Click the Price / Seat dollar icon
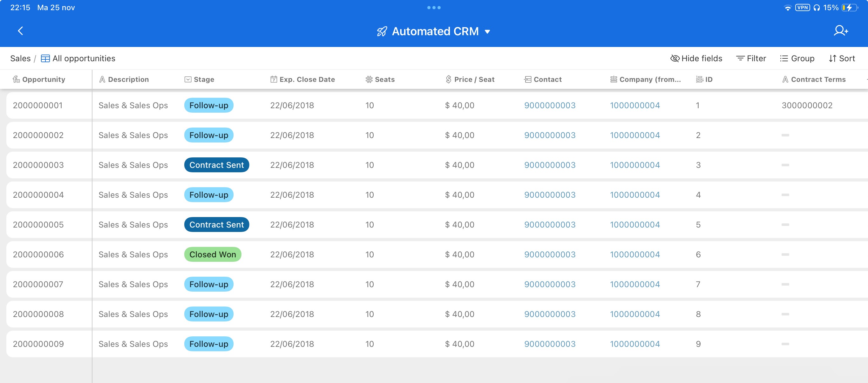Image resolution: width=868 pixels, height=383 pixels. [x=448, y=79]
